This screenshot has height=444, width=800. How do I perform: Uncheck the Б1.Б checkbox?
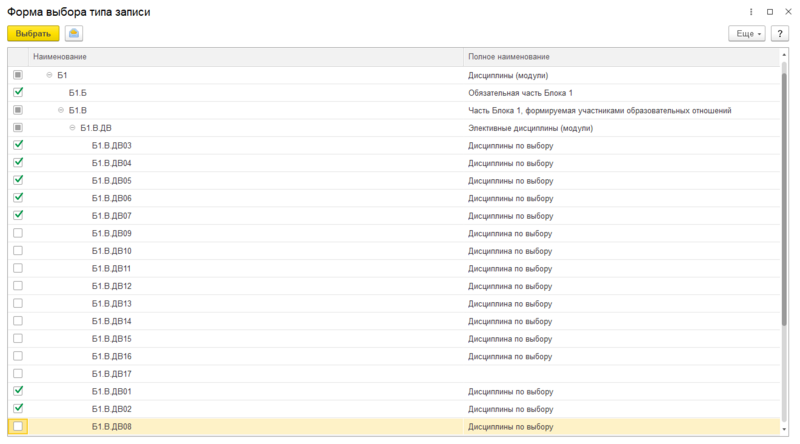pos(18,92)
